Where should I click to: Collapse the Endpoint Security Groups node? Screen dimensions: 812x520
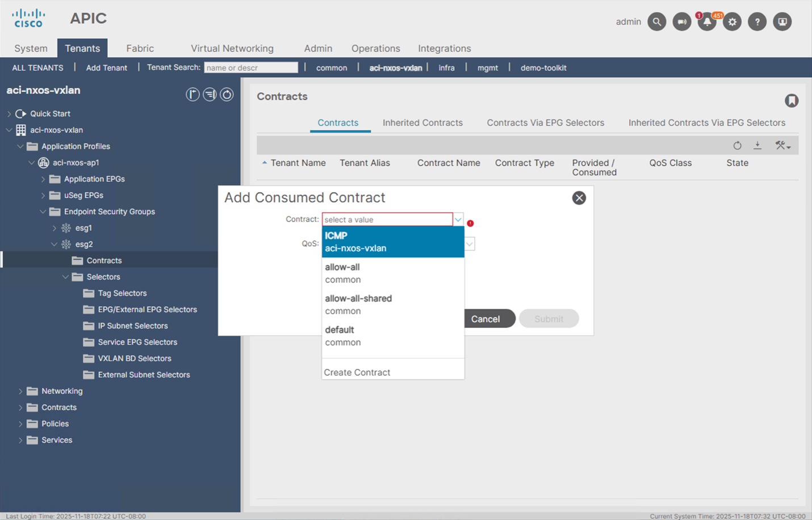43,211
